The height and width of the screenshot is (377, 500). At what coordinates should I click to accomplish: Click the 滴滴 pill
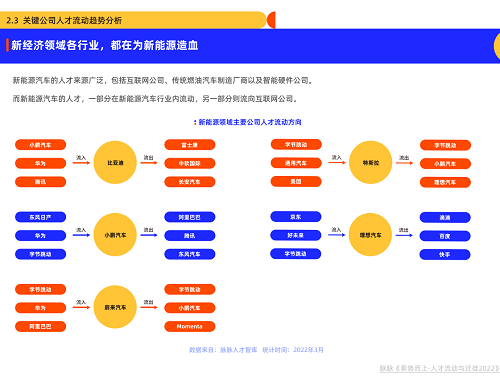tap(445, 218)
